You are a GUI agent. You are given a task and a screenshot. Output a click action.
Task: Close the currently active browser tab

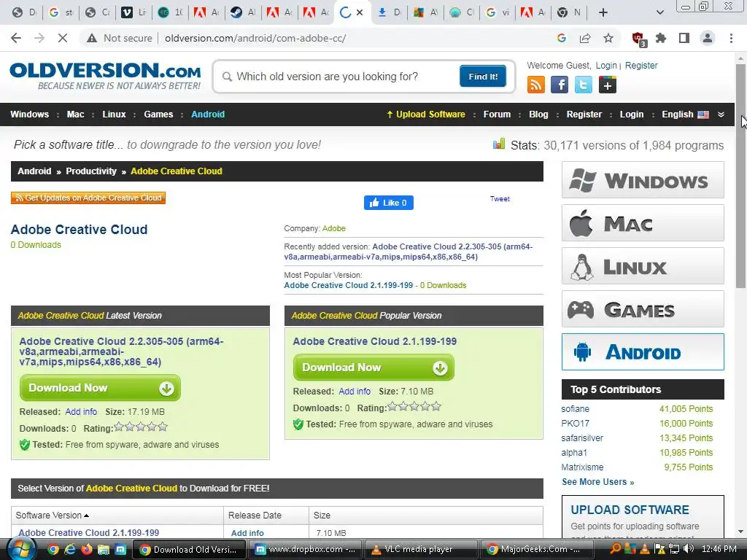(x=360, y=12)
